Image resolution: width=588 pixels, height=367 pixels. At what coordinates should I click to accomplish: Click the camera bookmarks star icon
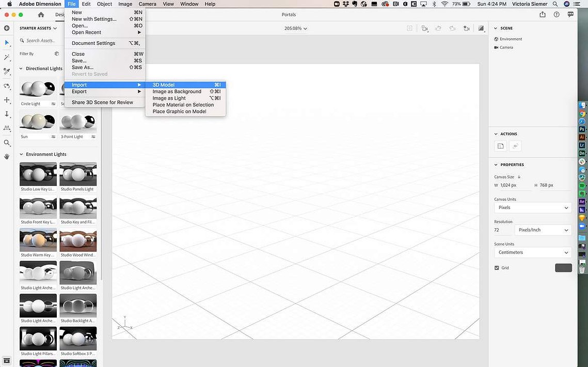467,28
